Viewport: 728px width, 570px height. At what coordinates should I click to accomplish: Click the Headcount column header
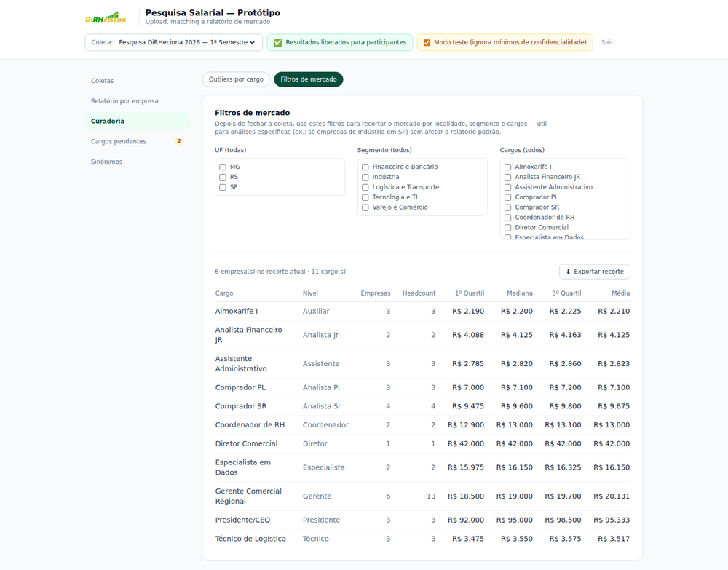pyautogui.click(x=419, y=293)
